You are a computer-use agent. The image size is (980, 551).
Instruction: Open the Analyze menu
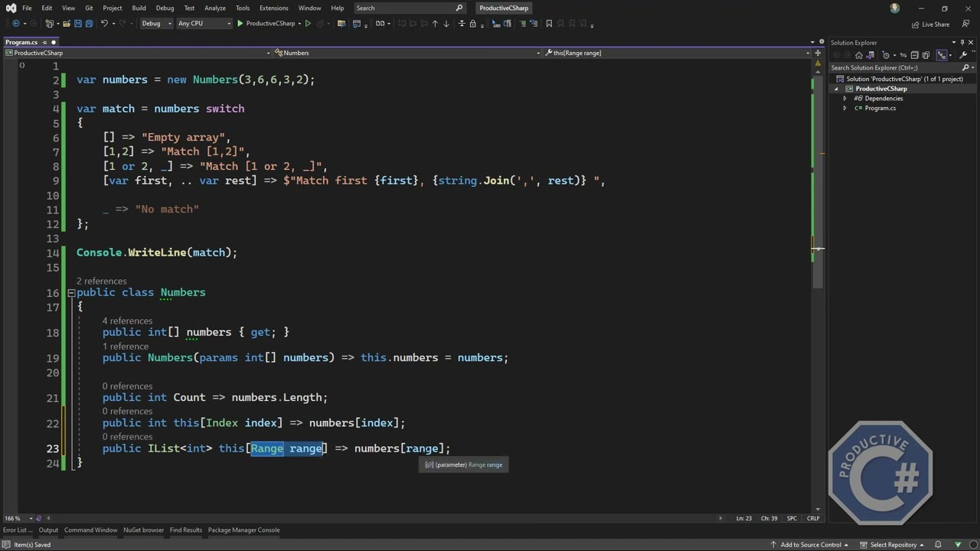[215, 8]
